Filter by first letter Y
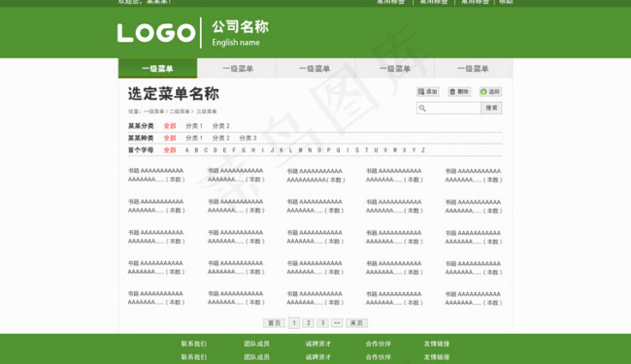 414,150
